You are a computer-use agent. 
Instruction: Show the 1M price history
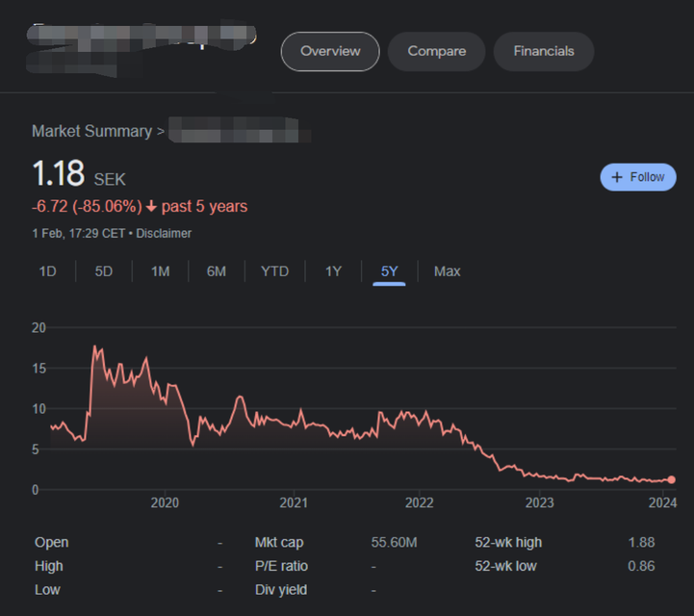coord(160,271)
